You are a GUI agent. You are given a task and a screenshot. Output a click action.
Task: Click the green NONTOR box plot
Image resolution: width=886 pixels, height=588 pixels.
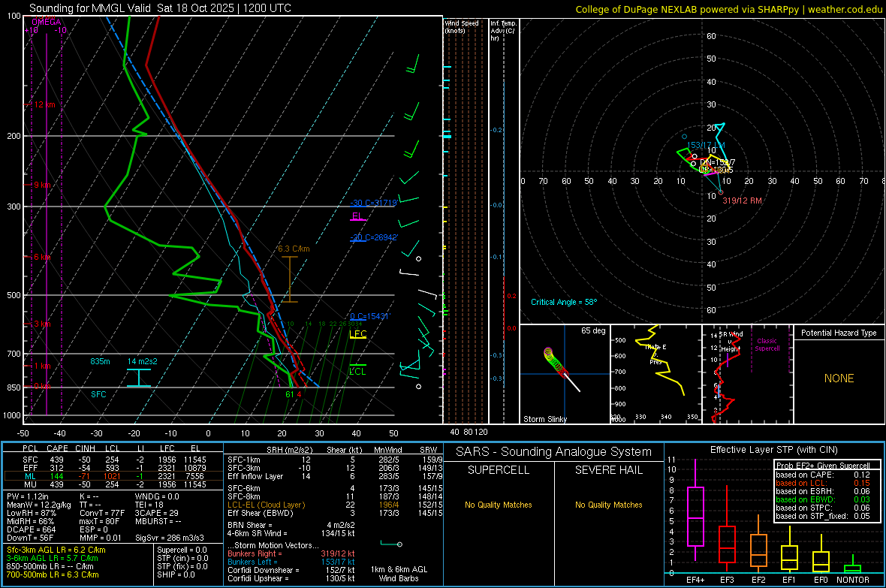[x=853, y=568]
